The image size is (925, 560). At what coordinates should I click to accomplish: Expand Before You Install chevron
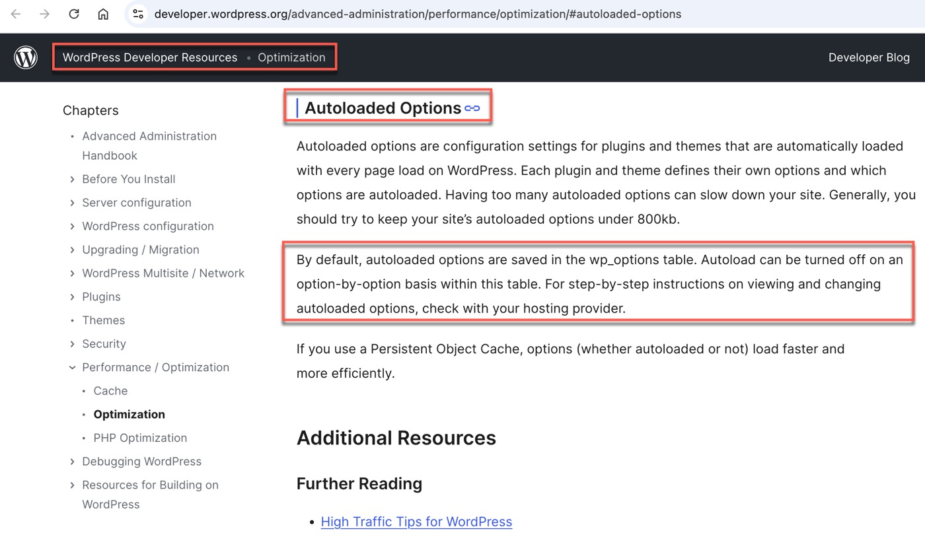pos(72,179)
